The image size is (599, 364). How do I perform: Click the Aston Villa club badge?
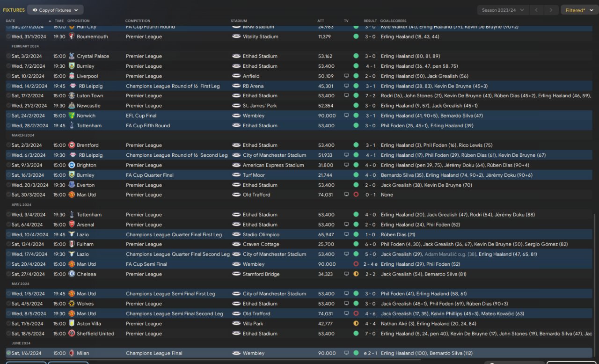coord(72,323)
